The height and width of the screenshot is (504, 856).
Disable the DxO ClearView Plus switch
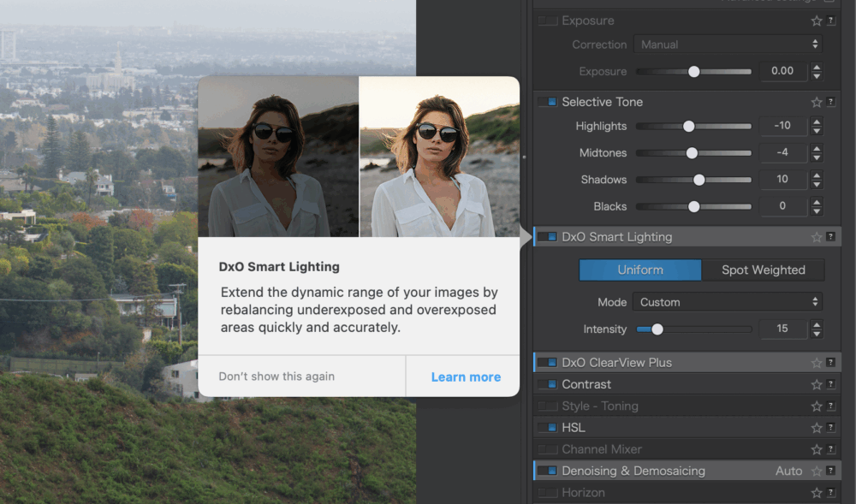pos(547,363)
